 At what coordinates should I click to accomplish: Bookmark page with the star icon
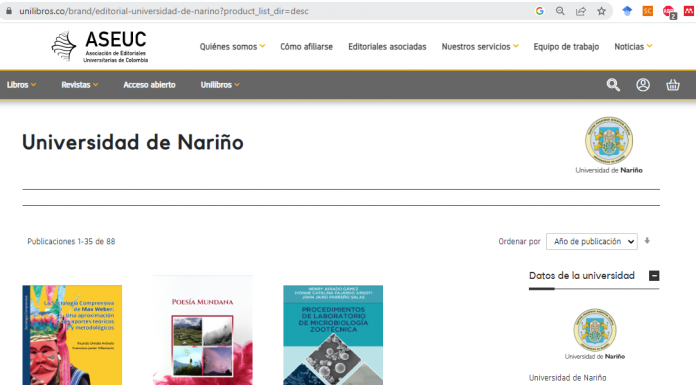click(601, 11)
